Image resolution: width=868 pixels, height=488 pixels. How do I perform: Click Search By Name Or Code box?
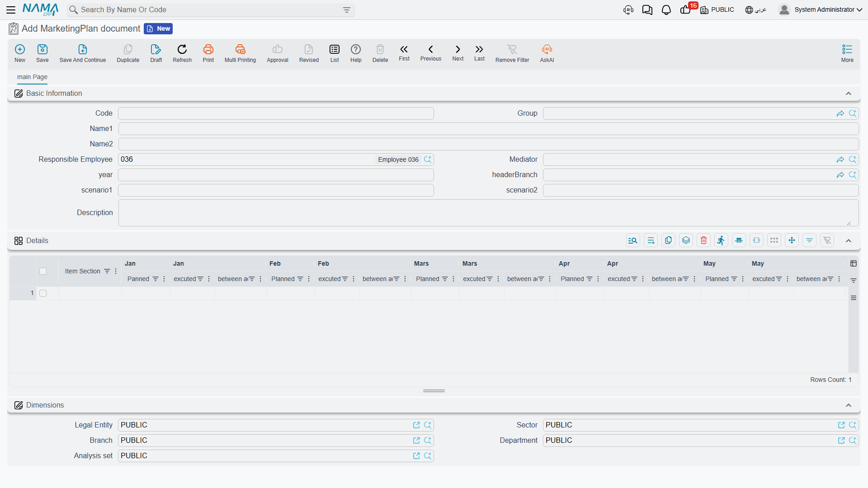pyautogui.click(x=210, y=10)
